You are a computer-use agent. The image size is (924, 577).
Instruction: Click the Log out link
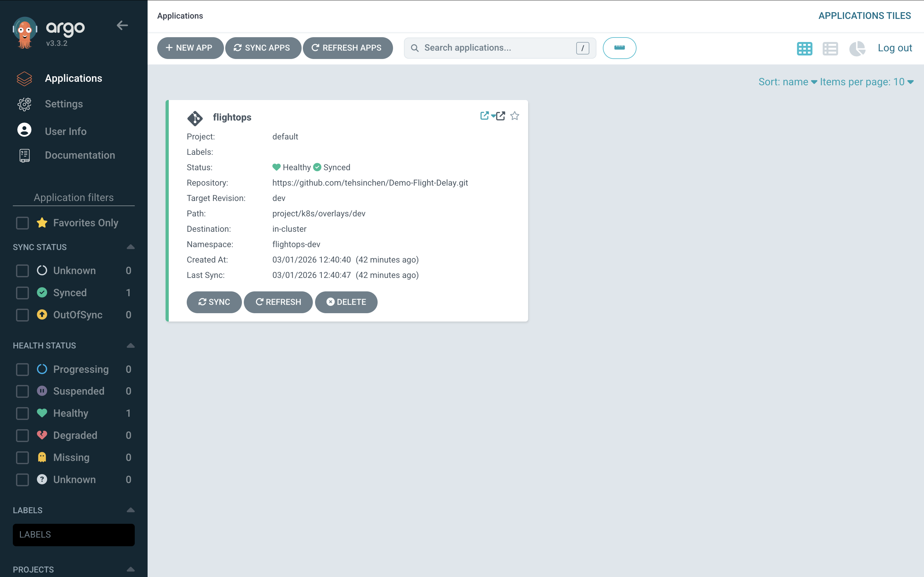tap(895, 48)
